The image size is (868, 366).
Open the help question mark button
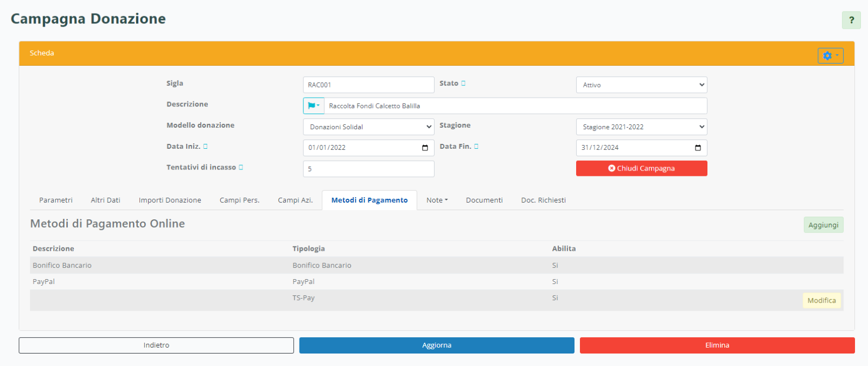click(x=851, y=20)
